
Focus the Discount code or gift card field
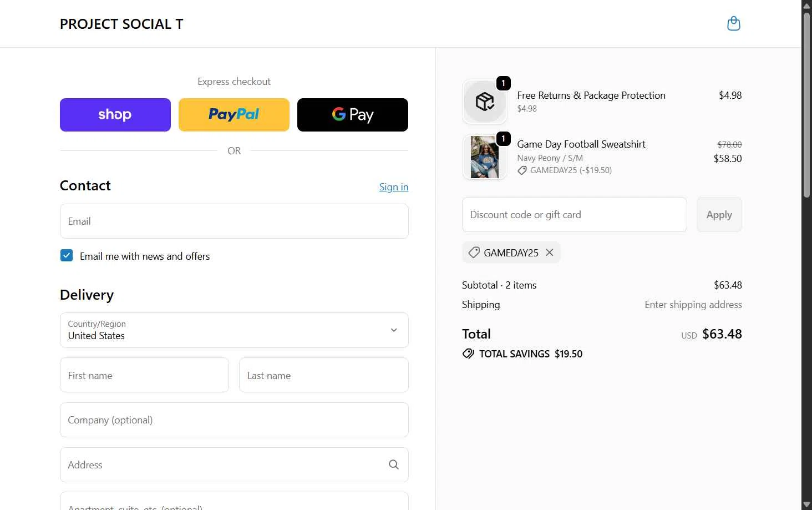point(575,215)
